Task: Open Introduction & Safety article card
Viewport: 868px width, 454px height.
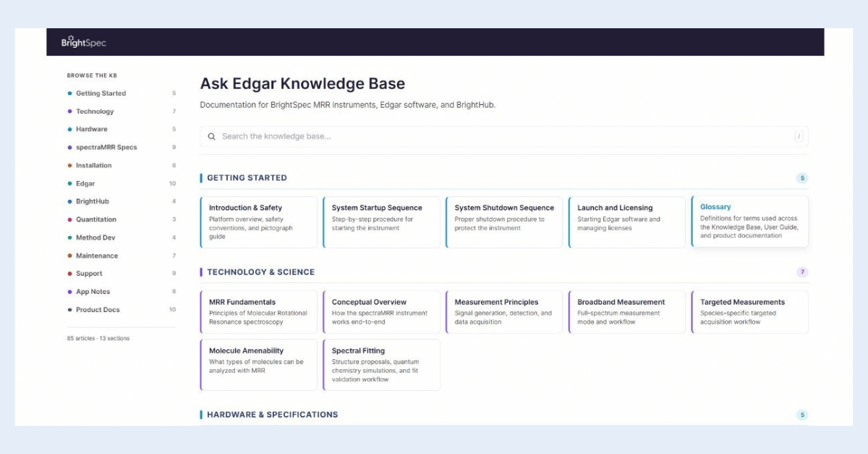Action: click(x=259, y=222)
